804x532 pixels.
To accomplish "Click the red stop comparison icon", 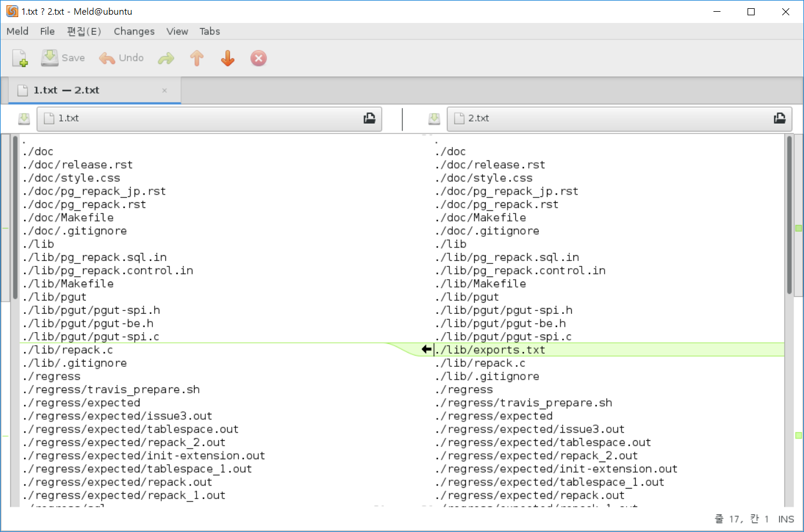I will (x=258, y=58).
